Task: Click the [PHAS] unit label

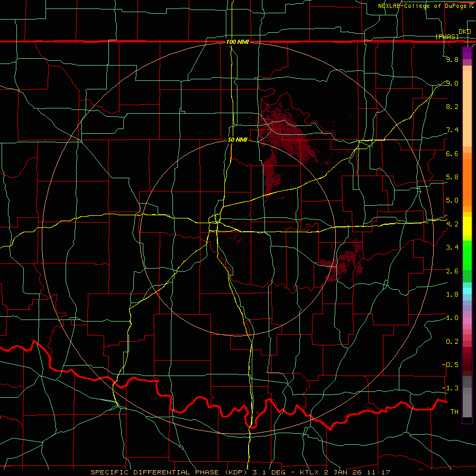Action: click(x=447, y=36)
